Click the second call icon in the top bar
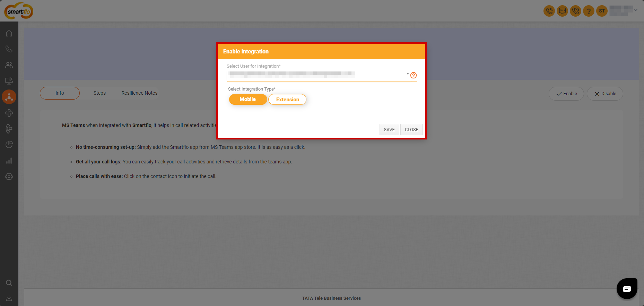644x306 pixels. pyautogui.click(x=575, y=11)
